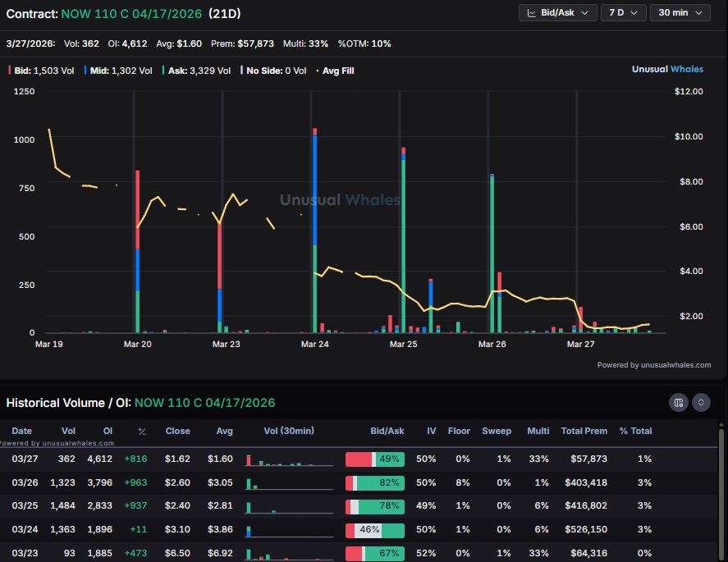
Task: Click the %OTM: 10% summary stat
Action: tap(364, 43)
